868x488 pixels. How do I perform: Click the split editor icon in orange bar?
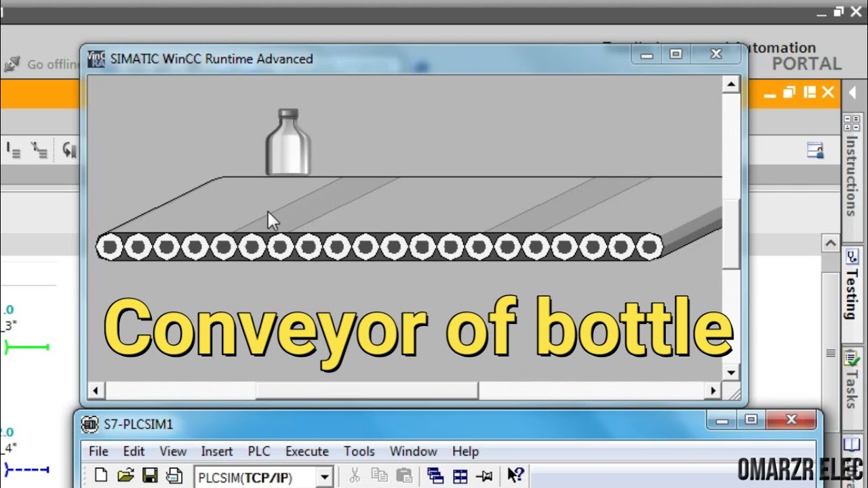[809, 93]
